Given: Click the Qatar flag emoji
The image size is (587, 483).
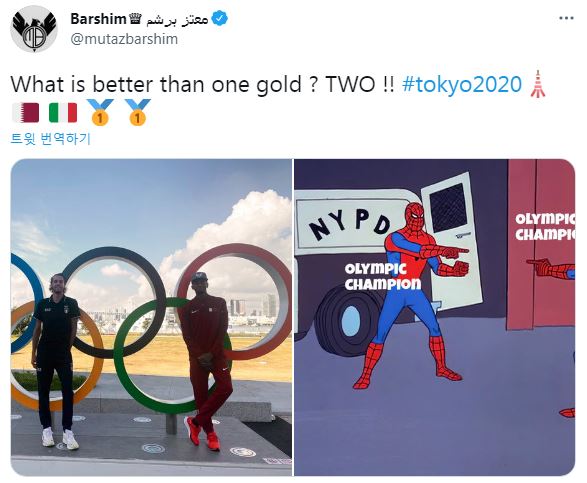Looking at the screenshot, I should [x=25, y=113].
